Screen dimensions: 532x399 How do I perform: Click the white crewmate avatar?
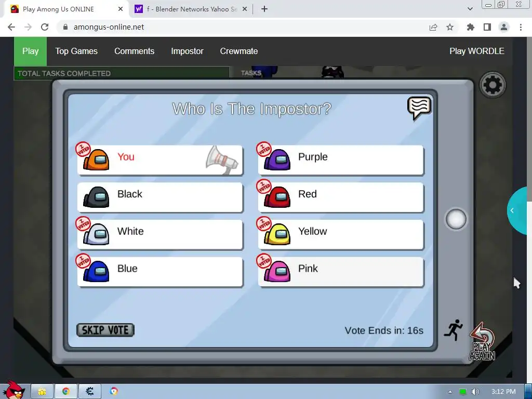pos(96,234)
